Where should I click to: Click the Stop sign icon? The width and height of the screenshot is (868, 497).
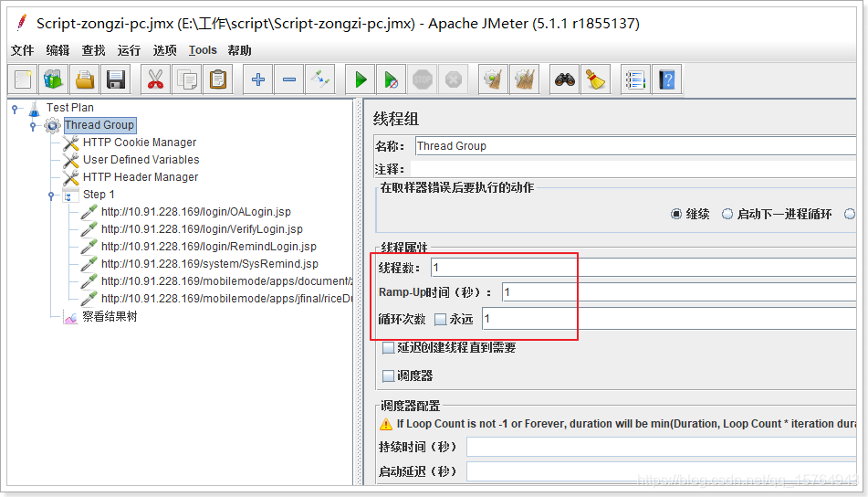[x=423, y=79]
